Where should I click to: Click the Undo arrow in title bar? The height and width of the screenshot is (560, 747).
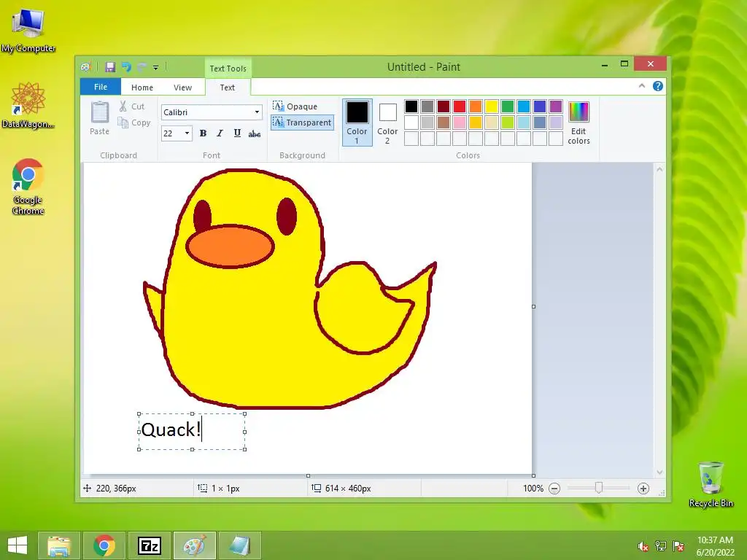[126, 67]
